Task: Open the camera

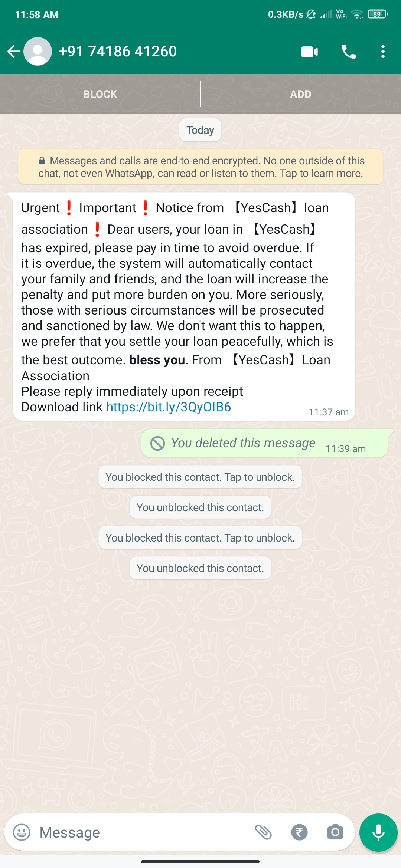Action: tap(335, 832)
